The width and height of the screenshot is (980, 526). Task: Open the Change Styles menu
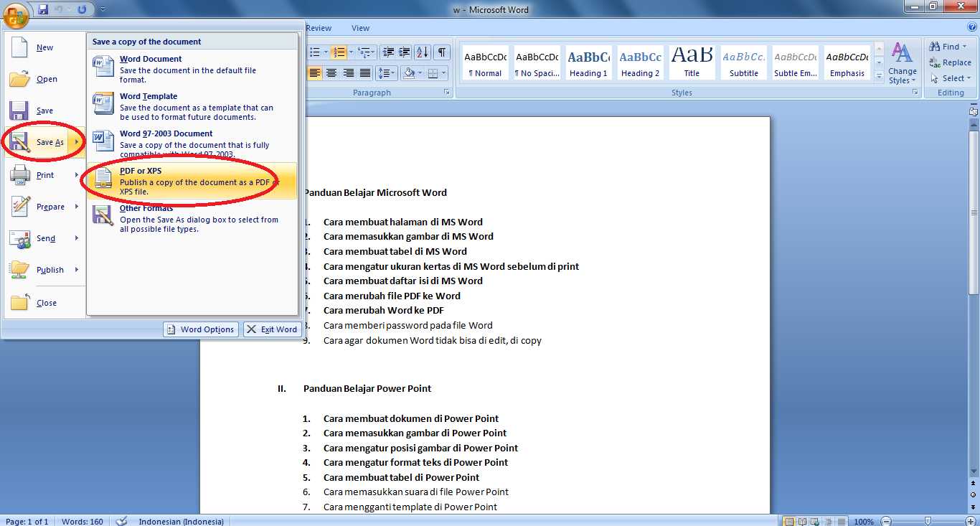pyautogui.click(x=902, y=63)
